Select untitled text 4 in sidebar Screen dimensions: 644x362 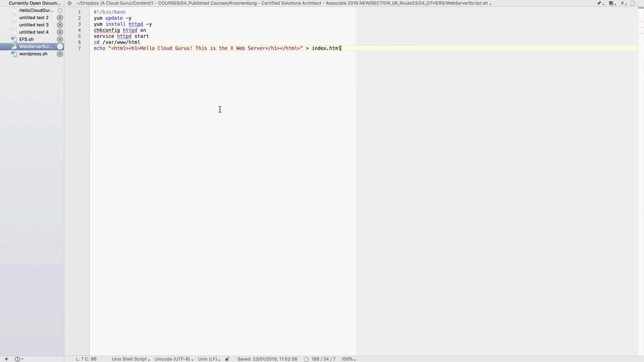pyautogui.click(x=34, y=32)
